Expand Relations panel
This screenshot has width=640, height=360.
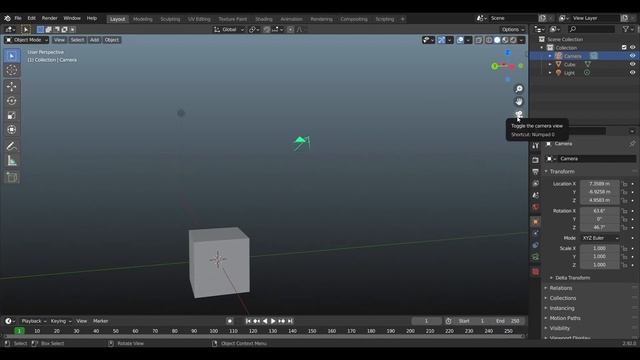point(560,288)
